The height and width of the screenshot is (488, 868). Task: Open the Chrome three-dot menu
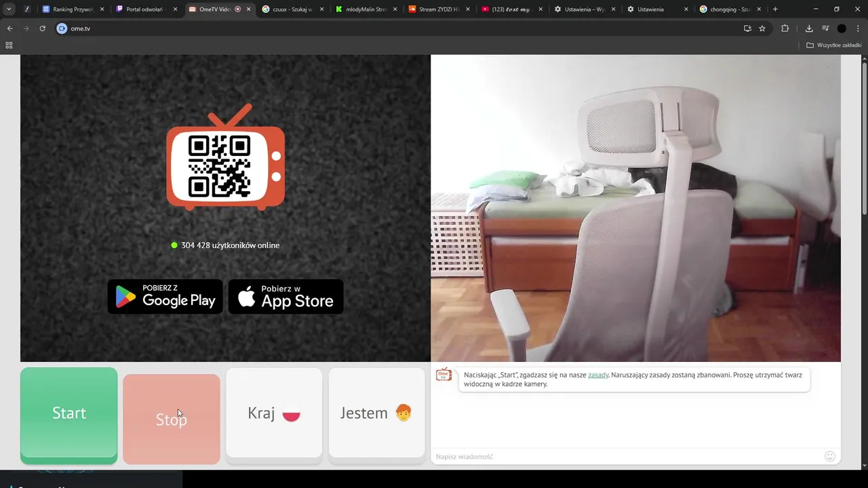[858, 28]
